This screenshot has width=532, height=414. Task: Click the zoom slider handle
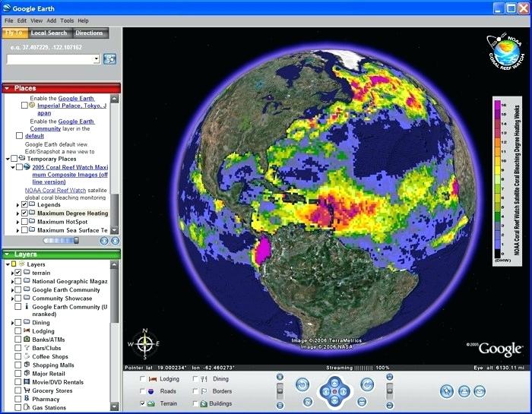point(280,391)
